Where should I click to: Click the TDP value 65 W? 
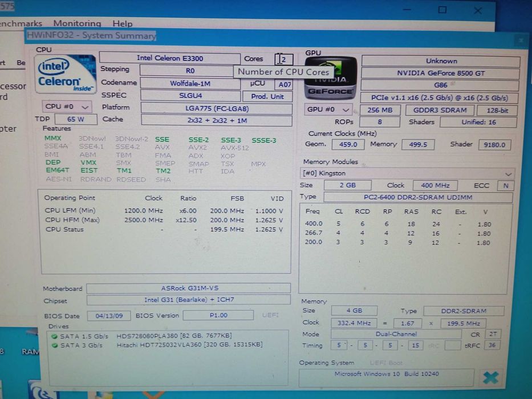76,119
